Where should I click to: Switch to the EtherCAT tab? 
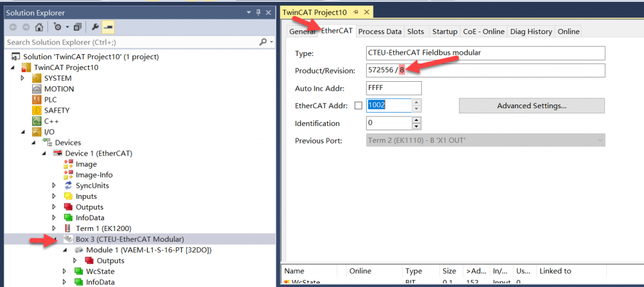point(336,31)
